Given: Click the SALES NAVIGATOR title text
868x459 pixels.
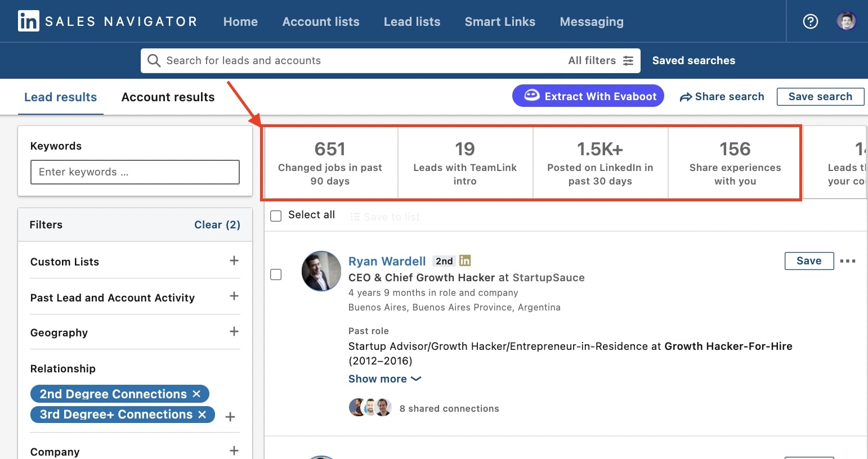Looking at the screenshot, I should [121, 21].
